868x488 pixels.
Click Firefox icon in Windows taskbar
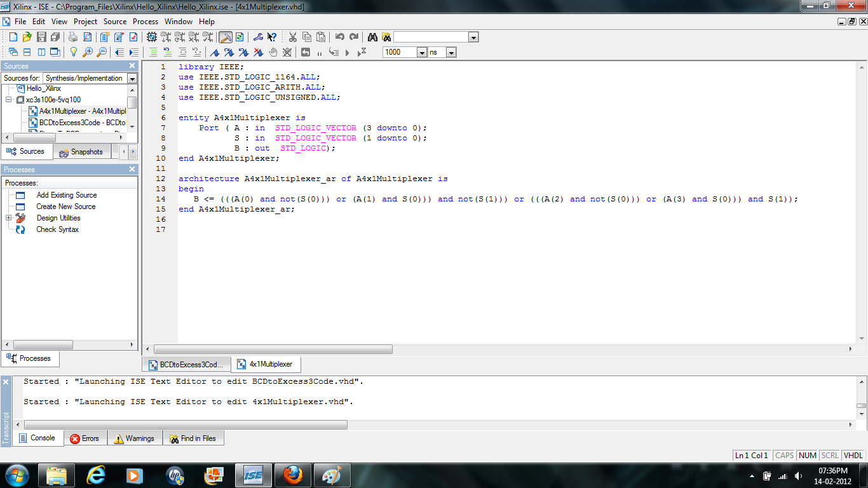tap(293, 475)
